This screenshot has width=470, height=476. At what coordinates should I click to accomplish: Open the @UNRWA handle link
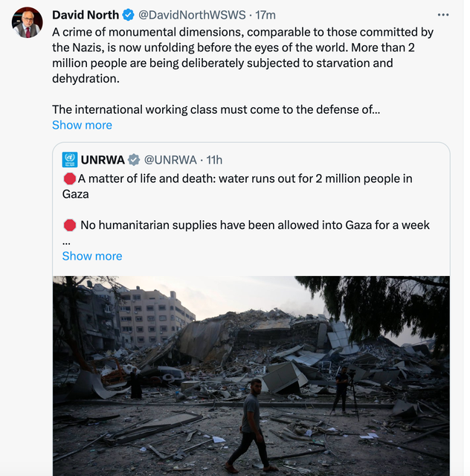pos(170,160)
